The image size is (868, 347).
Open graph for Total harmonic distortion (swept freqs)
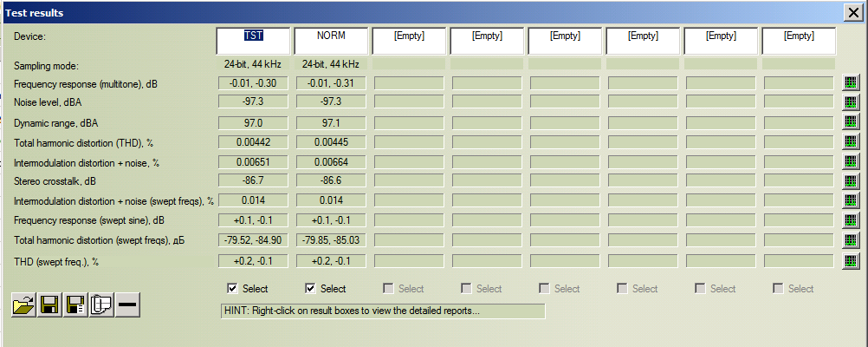[x=851, y=240]
